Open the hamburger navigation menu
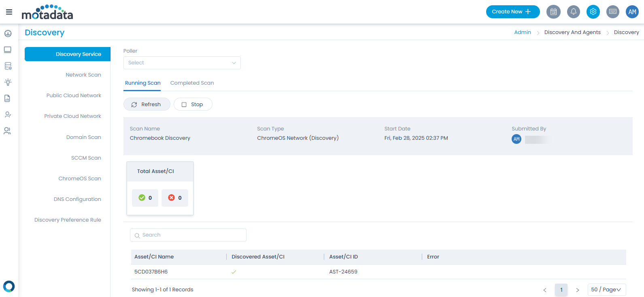The height and width of the screenshot is (297, 644). (9, 12)
